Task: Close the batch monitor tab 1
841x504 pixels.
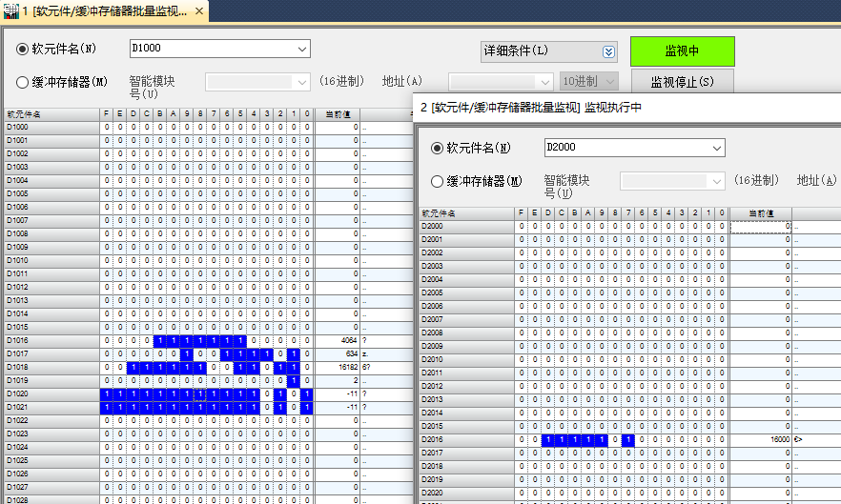Action: pyautogui.click(x=199, y=11)
